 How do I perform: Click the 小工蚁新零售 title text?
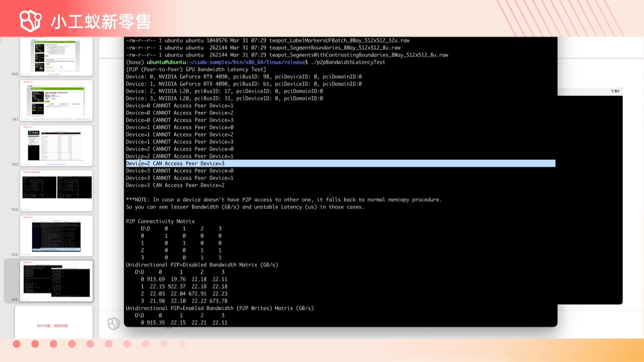(x=101, y=21)
